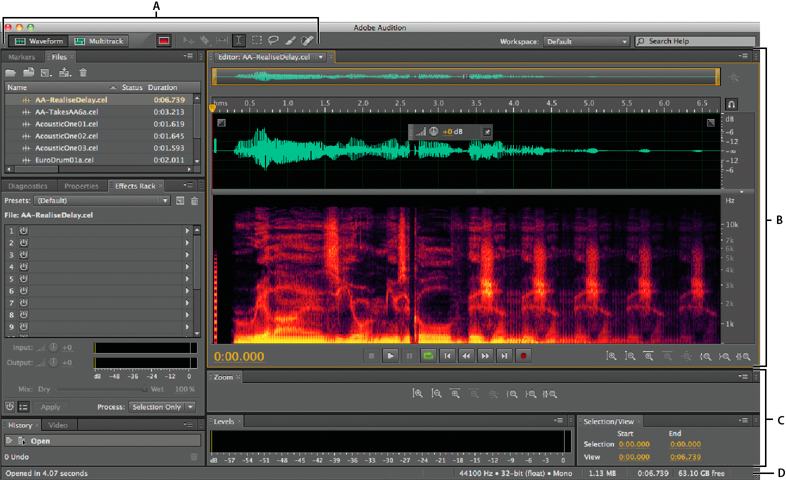
Task: Switch to Multitrack editor view
Action: [x=99, y=41]
